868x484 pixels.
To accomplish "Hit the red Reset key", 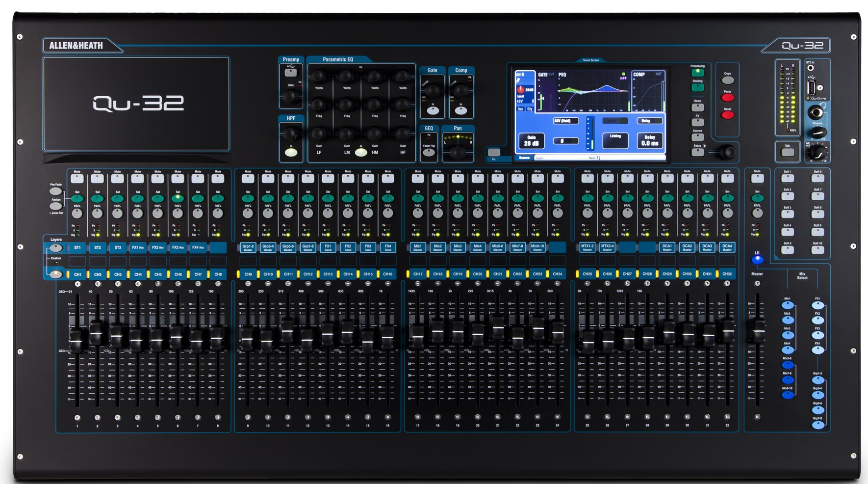I will coord(728,115).
